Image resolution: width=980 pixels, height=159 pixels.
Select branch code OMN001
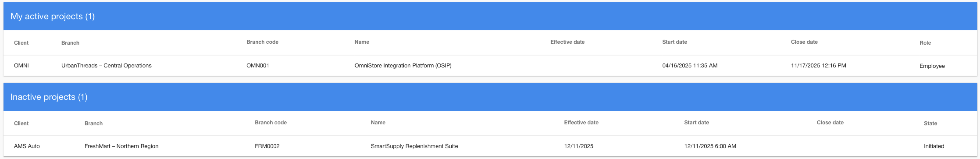click(x=258, y=65)
